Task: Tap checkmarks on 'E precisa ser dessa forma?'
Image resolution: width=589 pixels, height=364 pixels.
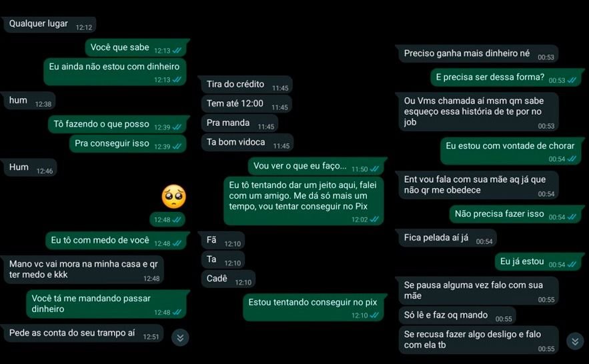Action: [x=572, y=80]
